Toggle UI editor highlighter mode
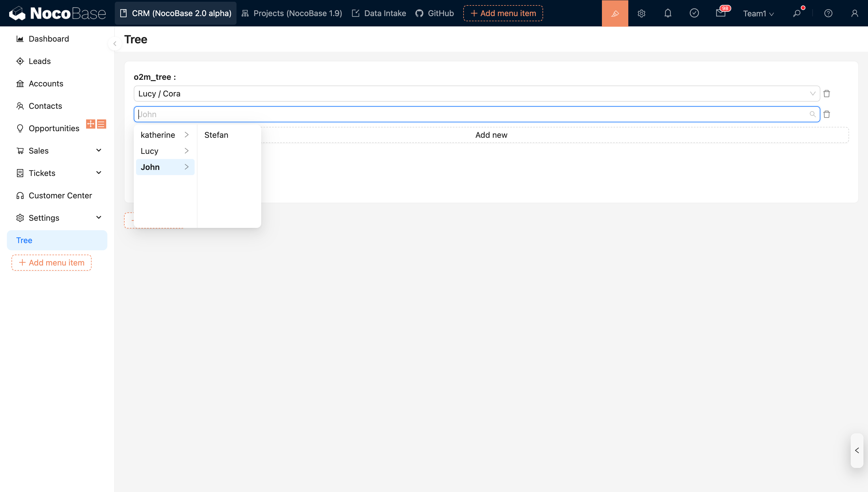The width and height of the screenshot is (868, 492). (615, 13)
